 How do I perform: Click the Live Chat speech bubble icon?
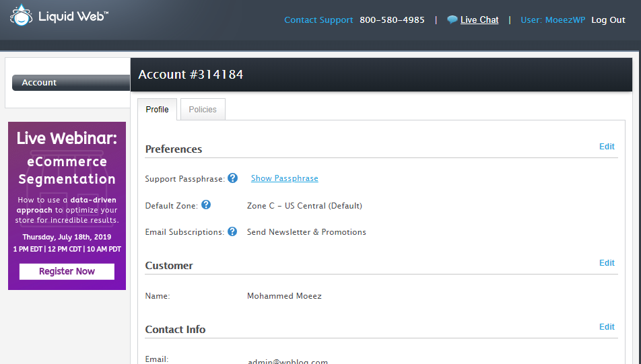pyautogui.click(x=452, y=20)
